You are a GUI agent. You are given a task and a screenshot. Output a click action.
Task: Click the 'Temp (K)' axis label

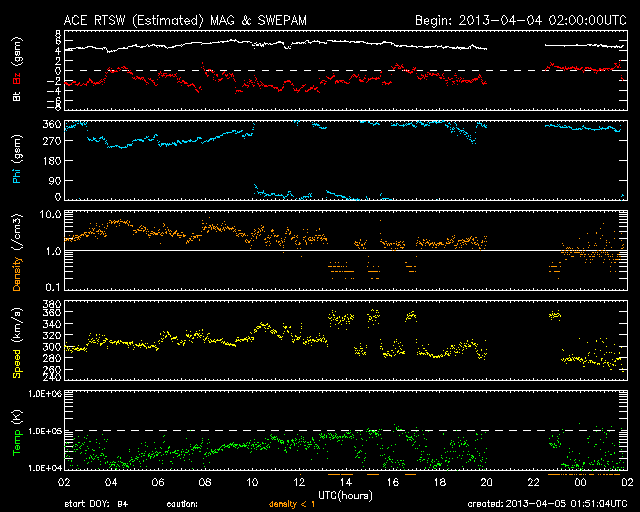[17, 433]
